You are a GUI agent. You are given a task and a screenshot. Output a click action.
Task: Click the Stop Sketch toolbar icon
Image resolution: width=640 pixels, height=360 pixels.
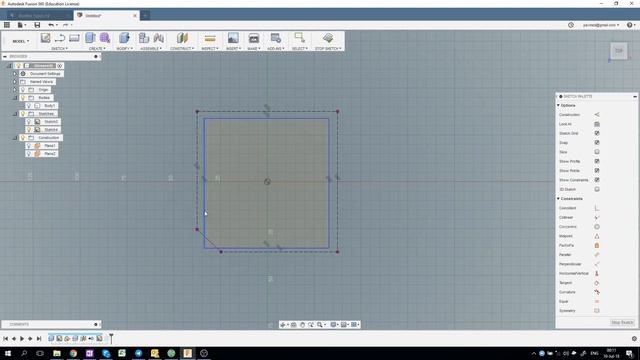(x=328, y=38)
